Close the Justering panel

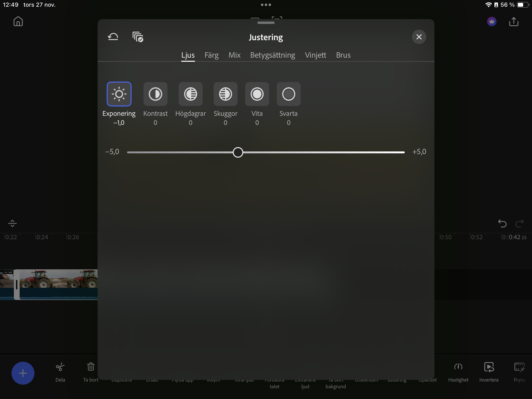pos(419,37)
